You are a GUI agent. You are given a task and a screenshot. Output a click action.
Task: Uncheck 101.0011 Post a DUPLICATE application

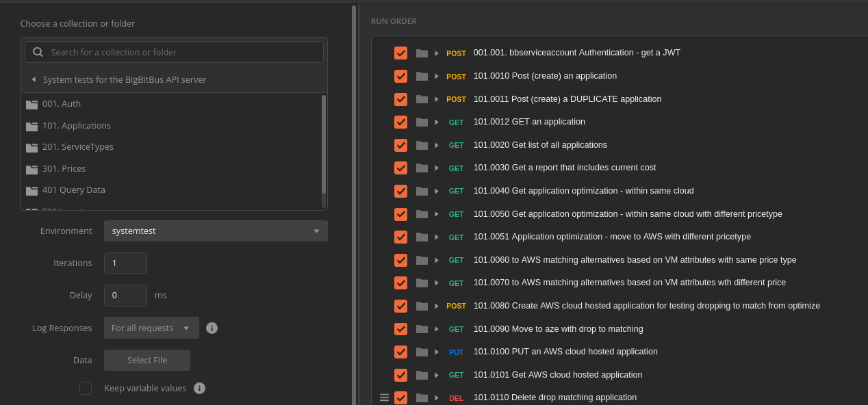pyautogui.click(x=401, y=99)
